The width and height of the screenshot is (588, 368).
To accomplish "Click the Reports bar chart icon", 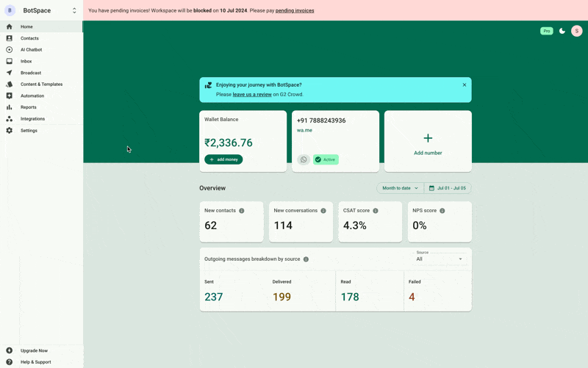I will coord(10,107).
